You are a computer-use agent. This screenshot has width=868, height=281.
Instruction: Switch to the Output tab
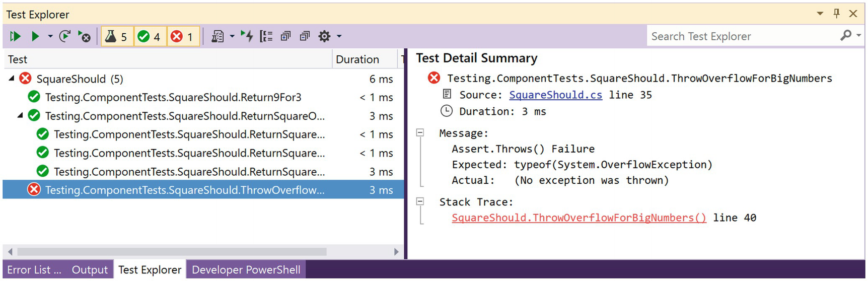(90, 270)
